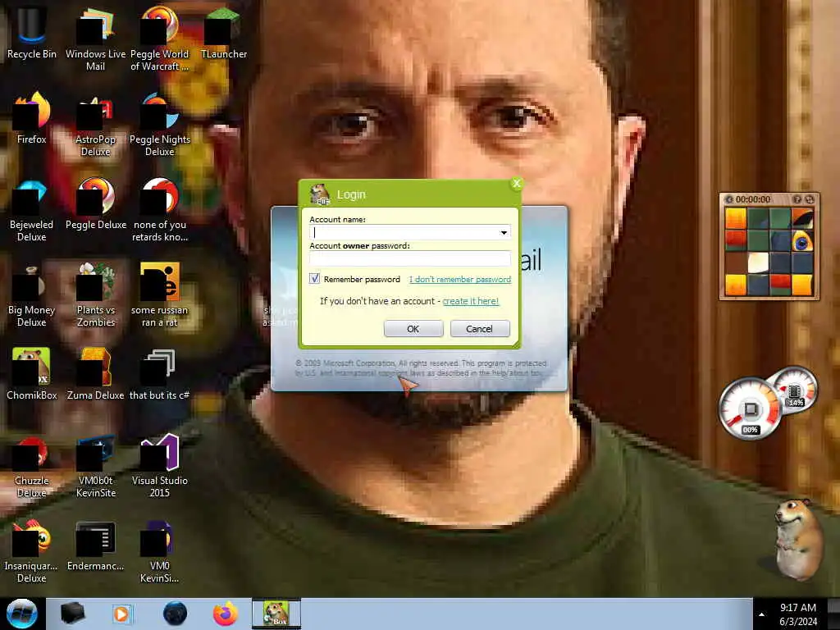The width and height of the screenshot is (840, 630).
Task: Launch Visual Studio 2015 shortcut
Action: (160, 466)
